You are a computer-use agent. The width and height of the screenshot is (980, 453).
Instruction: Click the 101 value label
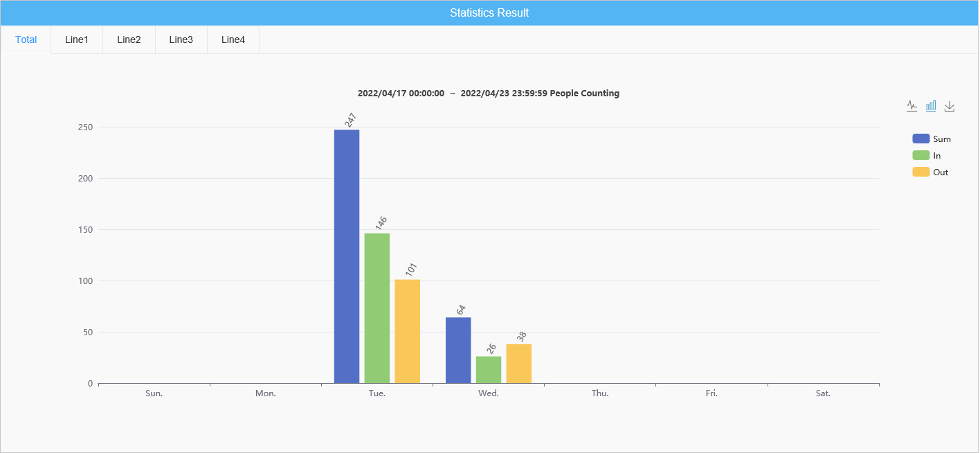(x=411, y=270)
